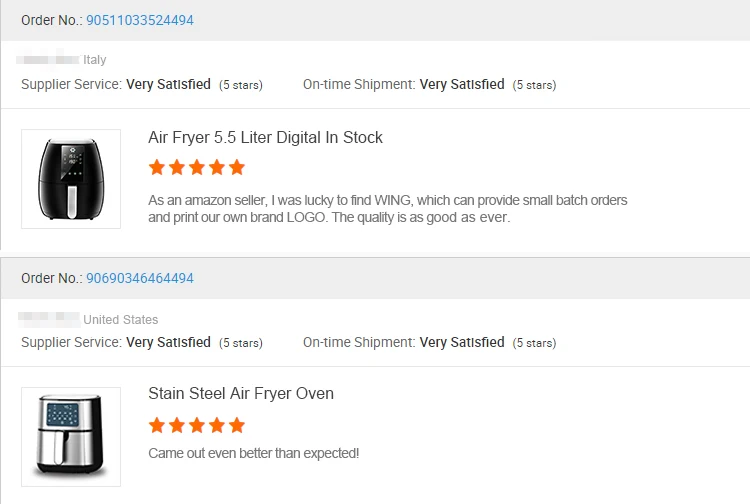Click the Amazon seller review text
The width and height of the screenshot is (750, 504).
(388, 208)
